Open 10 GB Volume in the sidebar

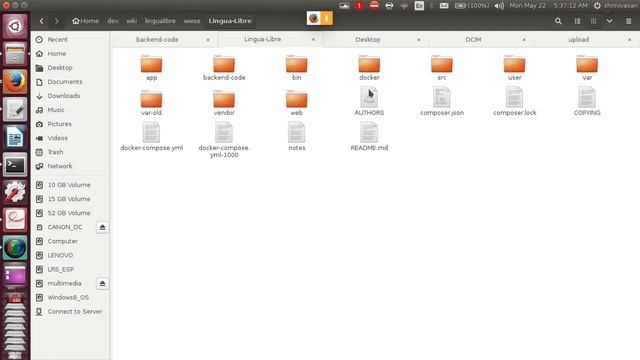70,185
